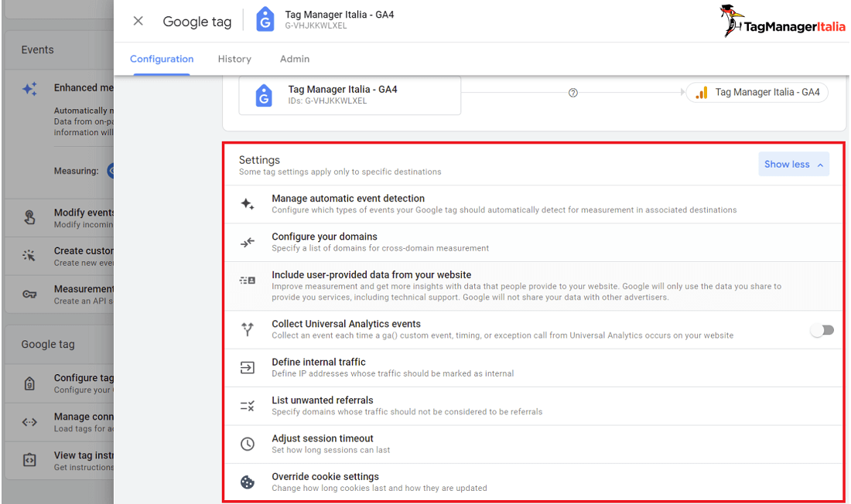Open Manage connected tags row in background
The width and height of the screenshot is (851, 504).
pos(60,422)
